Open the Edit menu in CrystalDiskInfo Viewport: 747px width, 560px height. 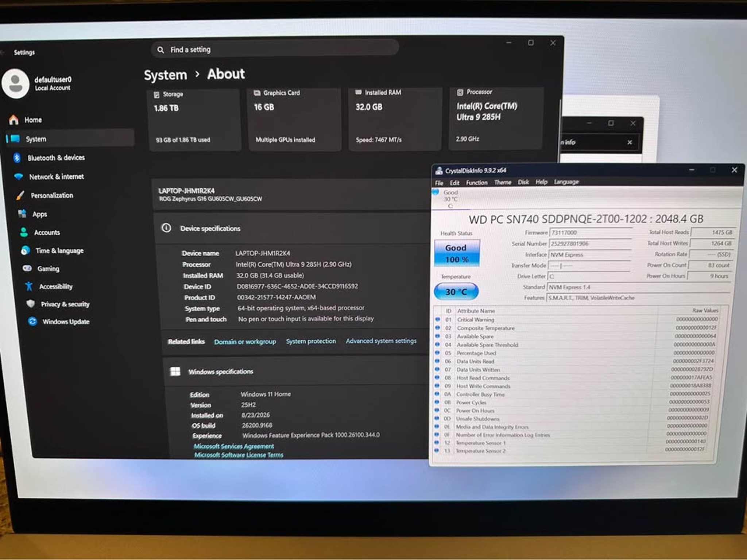coord(454,183)
